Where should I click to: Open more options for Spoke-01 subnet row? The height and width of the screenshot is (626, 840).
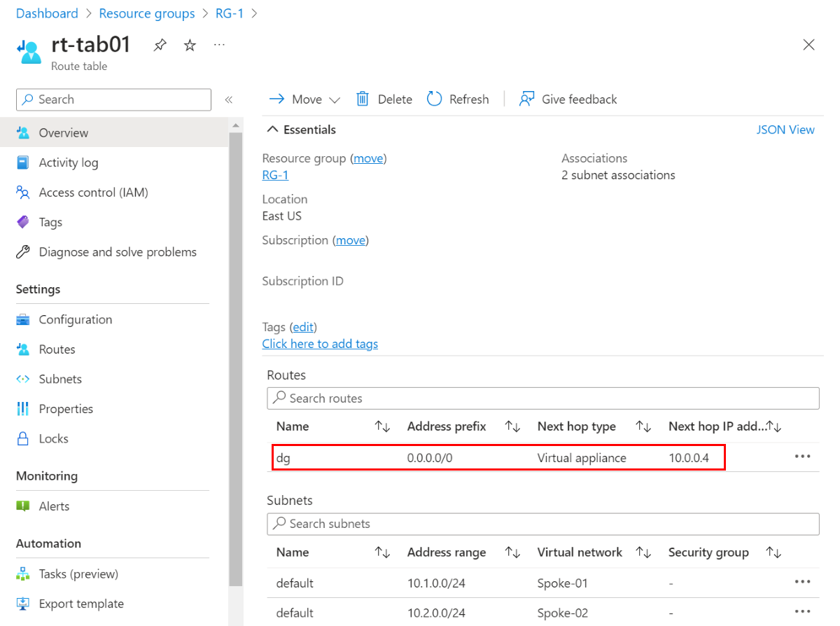click(x=803, y=582)
